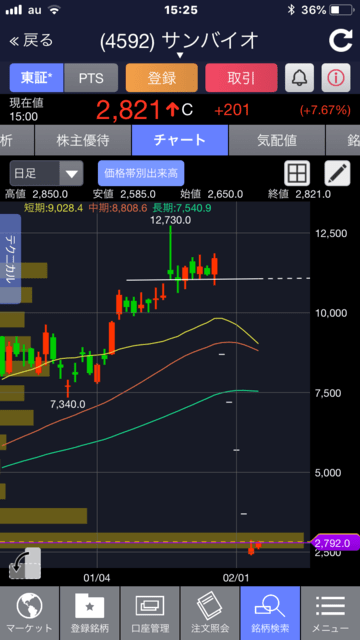
Task: Tap the refresh icon in header
Action: pos(340,40)
